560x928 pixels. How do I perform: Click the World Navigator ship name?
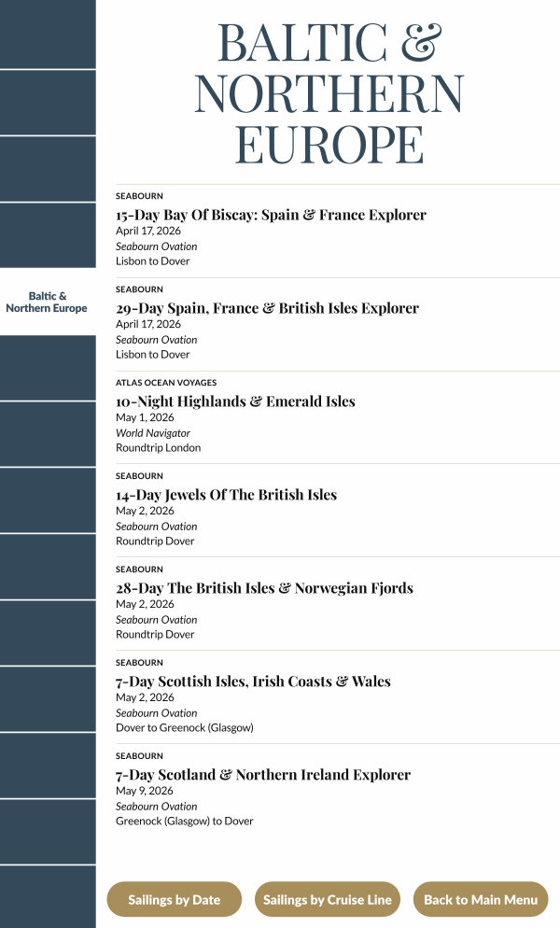[153, 433]
